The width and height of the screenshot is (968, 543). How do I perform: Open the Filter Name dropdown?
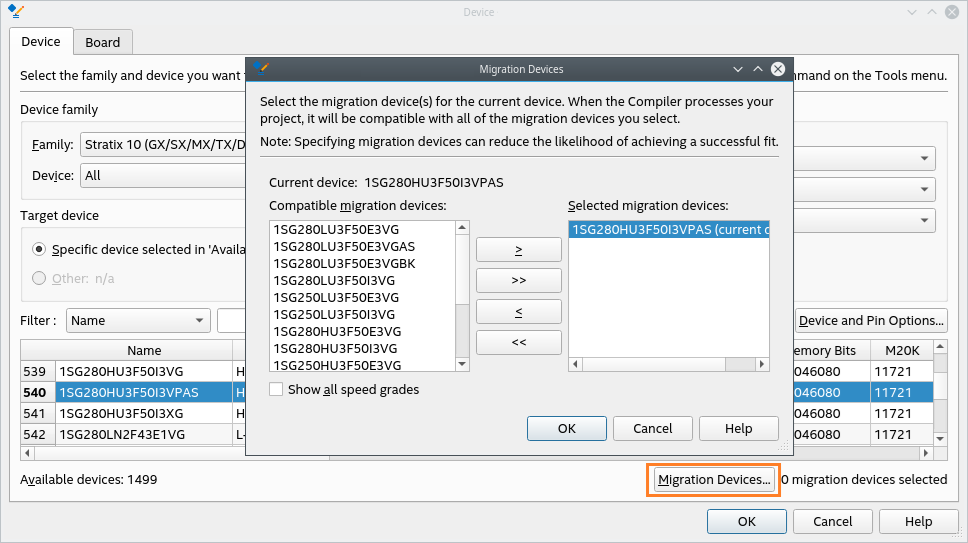pyautogui.click(x=137, y=321)
